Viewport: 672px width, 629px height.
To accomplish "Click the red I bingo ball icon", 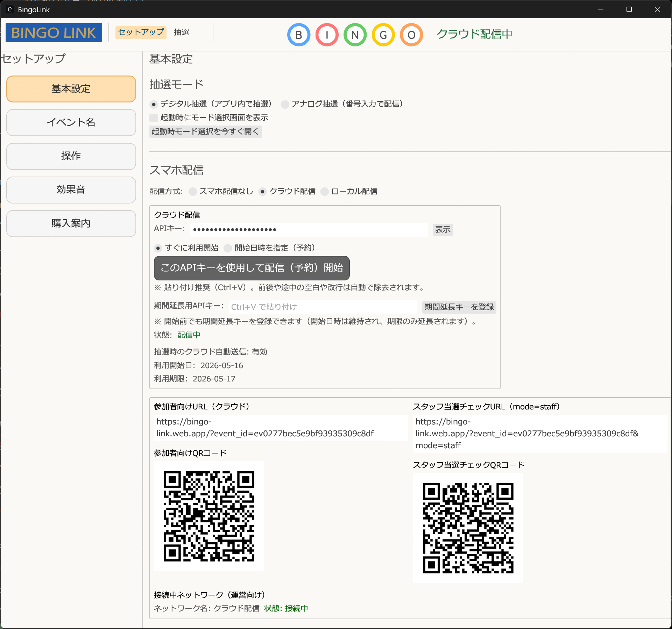I will (x=327, y=35).
